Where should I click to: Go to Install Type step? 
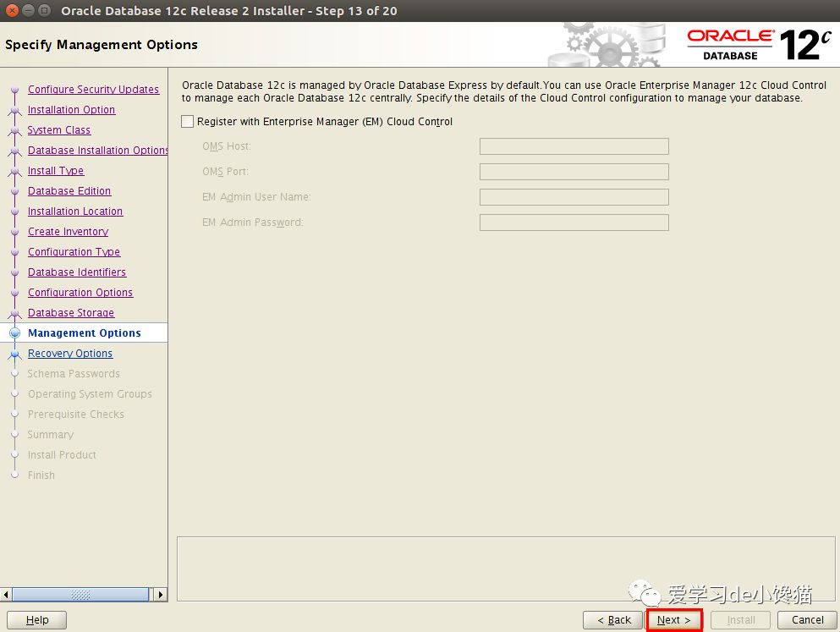tap(56, 170)
